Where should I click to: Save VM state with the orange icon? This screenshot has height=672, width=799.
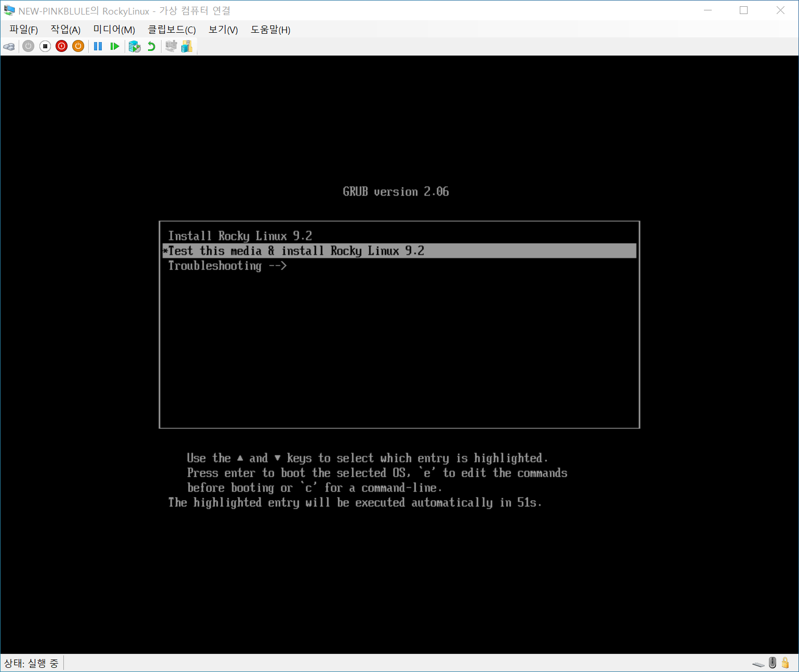(x=78, y=46)
